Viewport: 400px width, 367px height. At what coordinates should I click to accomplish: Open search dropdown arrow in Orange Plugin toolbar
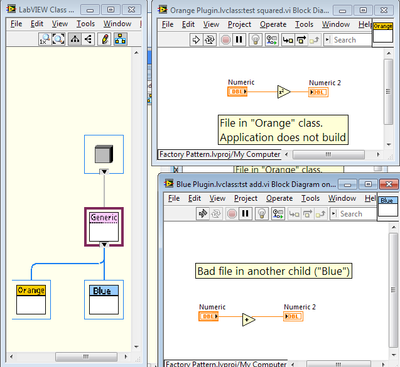tap(327, 40)
